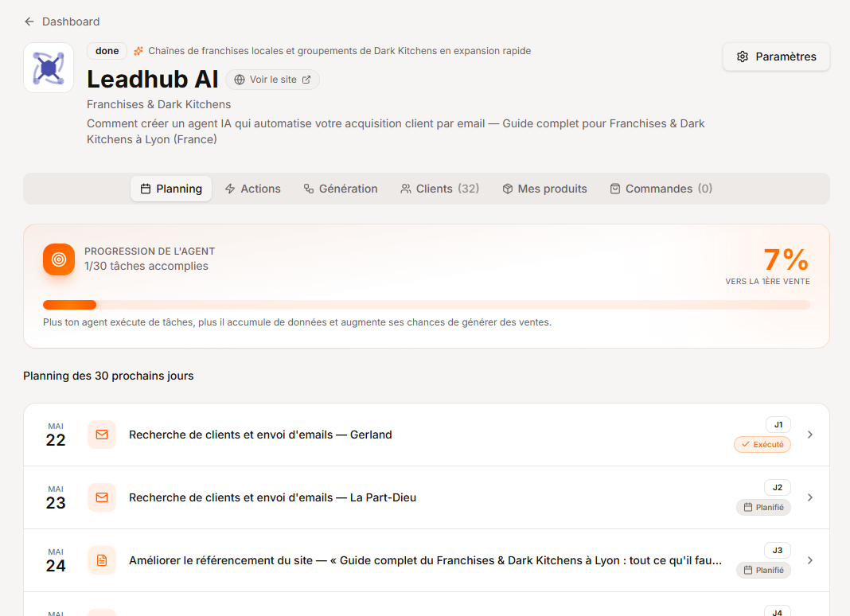Click the document icon on référencement task
Image resolution: width=850 pixels, height=616 pixels.
[102, 561]
